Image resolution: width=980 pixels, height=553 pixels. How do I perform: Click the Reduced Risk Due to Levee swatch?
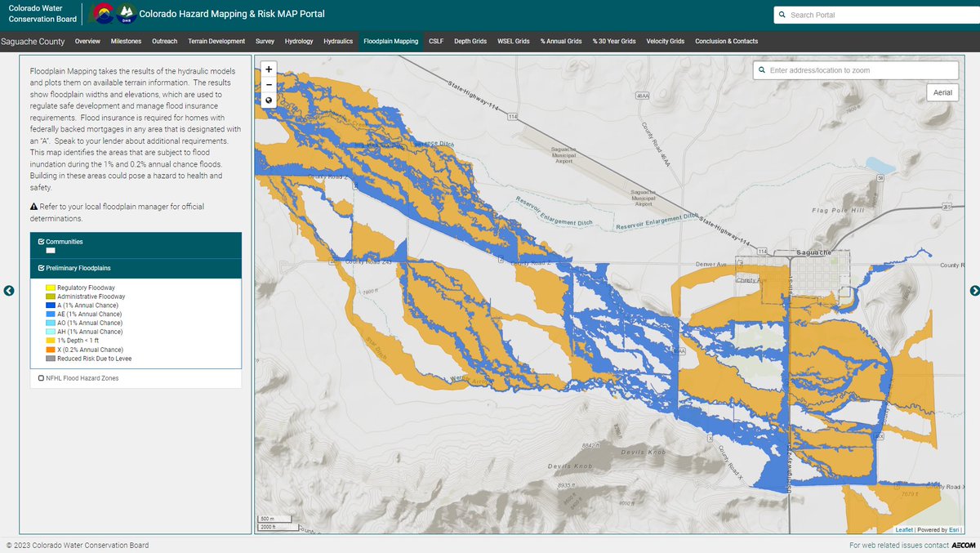[50, 359]
